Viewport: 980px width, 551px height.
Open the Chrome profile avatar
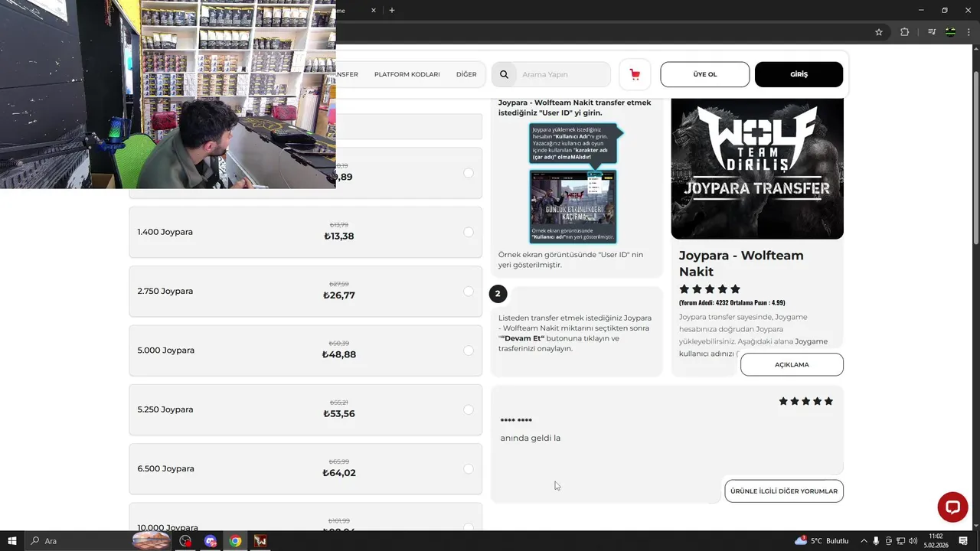[950, 32]
